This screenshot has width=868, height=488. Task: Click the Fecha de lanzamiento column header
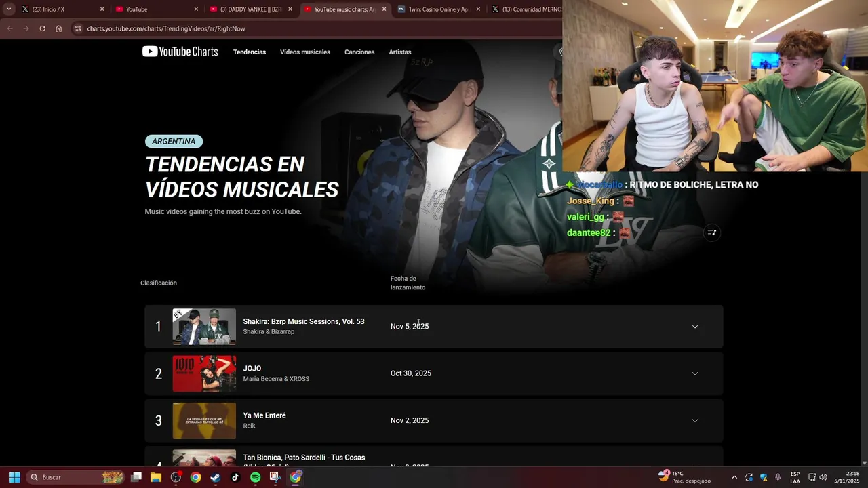(408, 283)
